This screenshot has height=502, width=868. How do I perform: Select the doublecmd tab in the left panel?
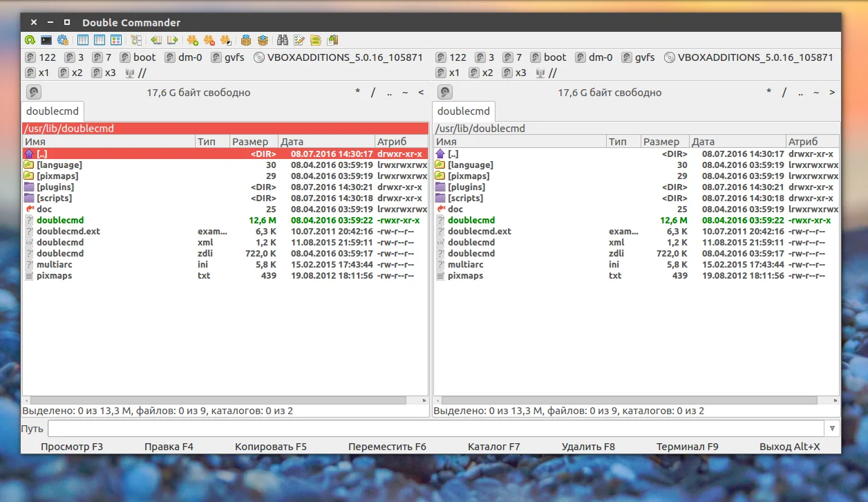point(53,111)
